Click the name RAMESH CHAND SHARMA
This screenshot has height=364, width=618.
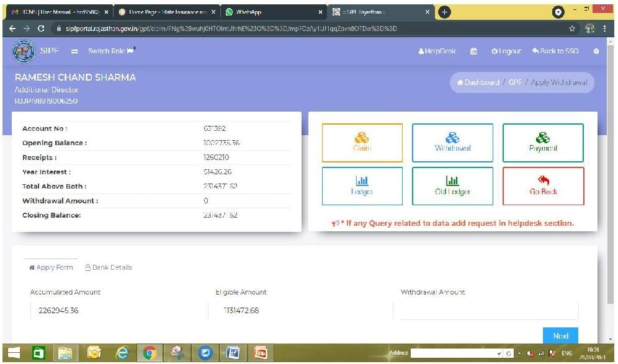pos(75,78)
